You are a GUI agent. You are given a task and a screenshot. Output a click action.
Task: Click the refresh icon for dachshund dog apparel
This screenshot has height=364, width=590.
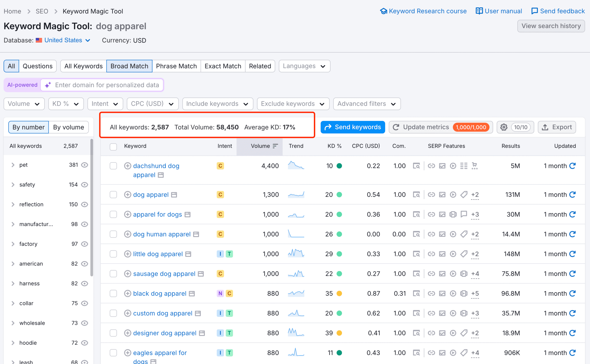pos(572,166)
